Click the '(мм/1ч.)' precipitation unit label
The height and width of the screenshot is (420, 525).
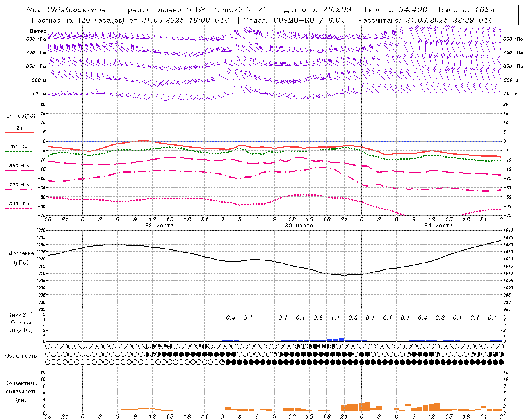[x=21, y=330]
